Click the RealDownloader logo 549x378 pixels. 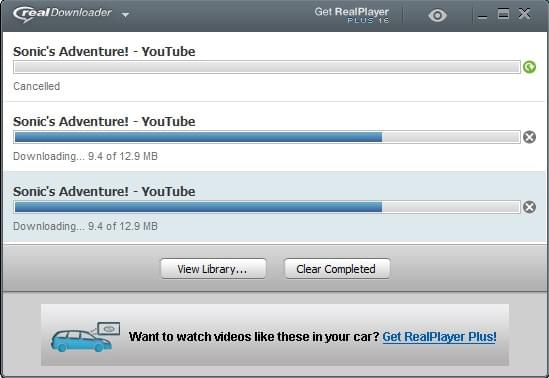(x=62, y=14)
